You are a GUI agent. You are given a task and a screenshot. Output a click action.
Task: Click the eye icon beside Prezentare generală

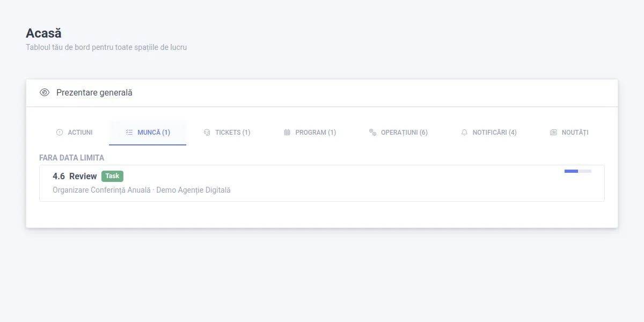pyautogui.click(x=45, y=92)
